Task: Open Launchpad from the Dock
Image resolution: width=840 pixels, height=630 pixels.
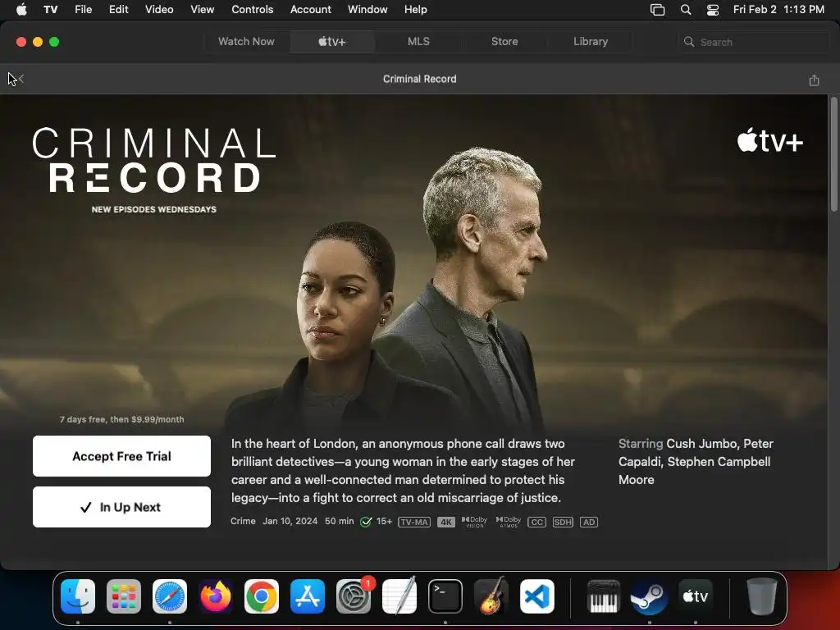Action: (x=124, y=596)
